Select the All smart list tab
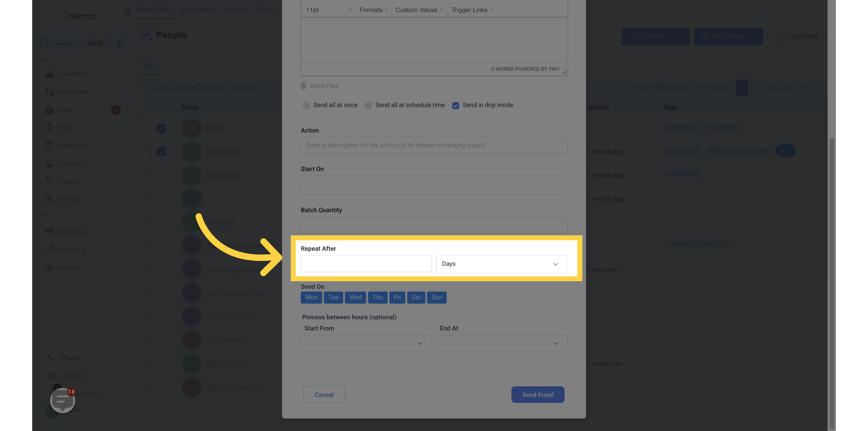This screenshot has height=431, width=868. (x=149, y=67)
